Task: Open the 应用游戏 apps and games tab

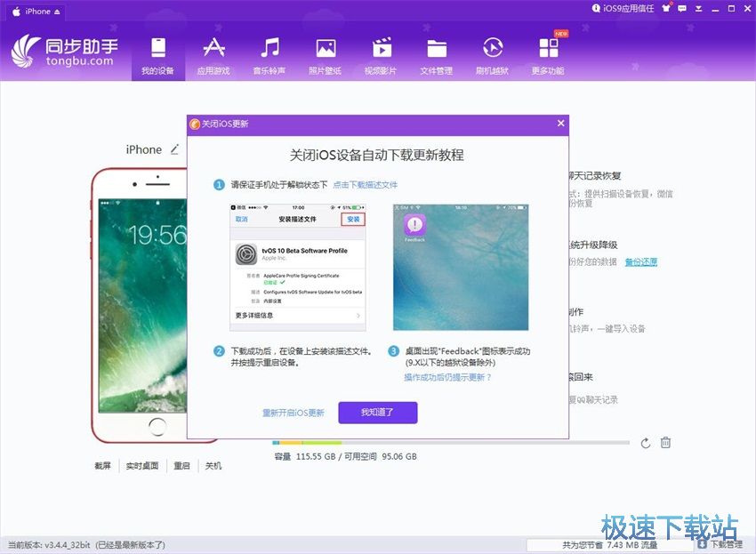Action: coord(213,56)
